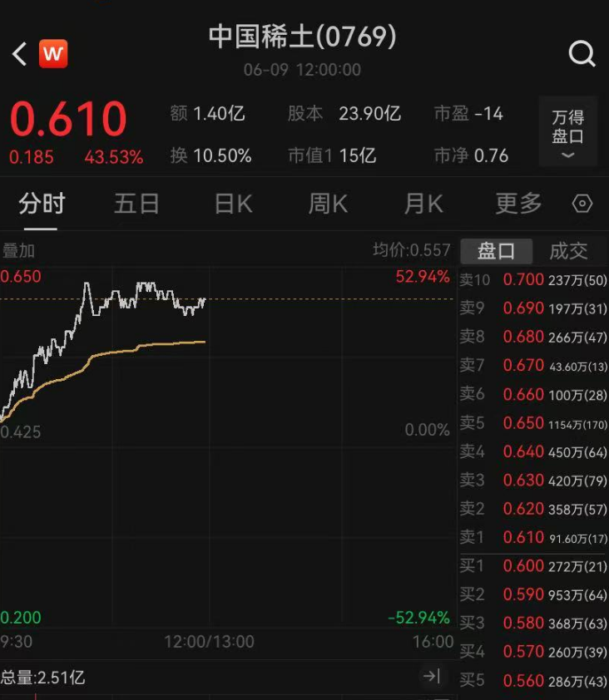
Task: Click the 卖5 row with 1154万 volume
Action: click(533, 423)
